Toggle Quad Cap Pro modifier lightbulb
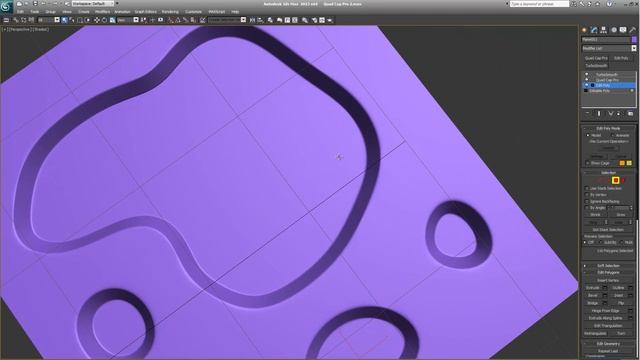 click(x=587, y=80)
